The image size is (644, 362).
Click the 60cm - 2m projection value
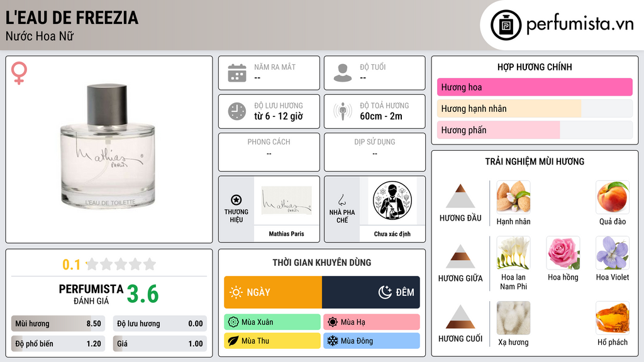coord(381,116)
